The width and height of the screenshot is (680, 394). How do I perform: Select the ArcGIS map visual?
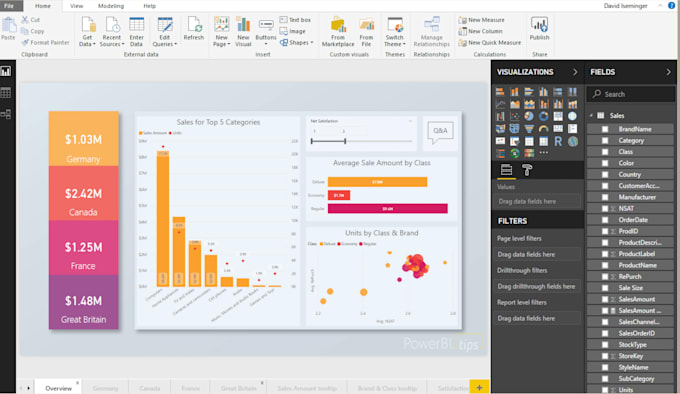click(x=573, y=141)
